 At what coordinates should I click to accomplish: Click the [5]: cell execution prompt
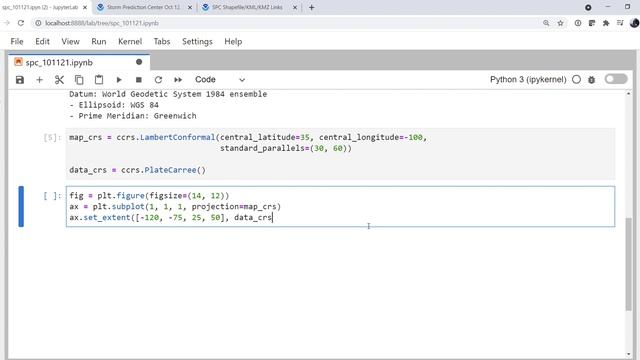click(52, 138)
